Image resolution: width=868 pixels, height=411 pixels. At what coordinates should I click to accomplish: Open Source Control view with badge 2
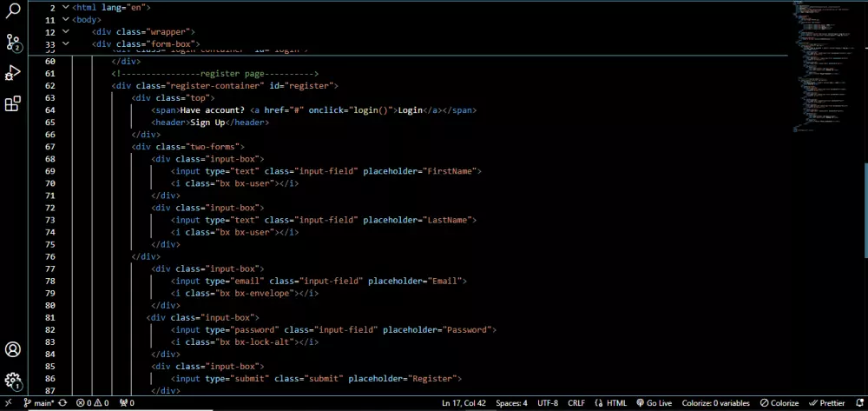[13, 42]
